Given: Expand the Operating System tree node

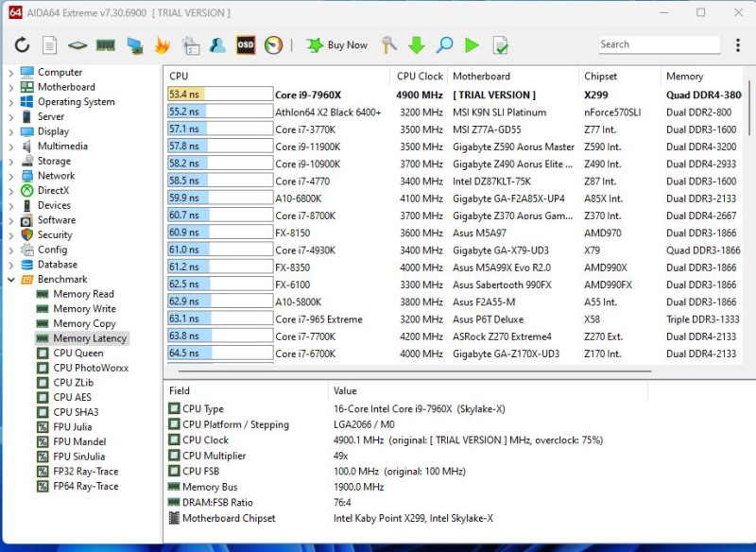Looking at the screenshot, I should pos(11,102).
